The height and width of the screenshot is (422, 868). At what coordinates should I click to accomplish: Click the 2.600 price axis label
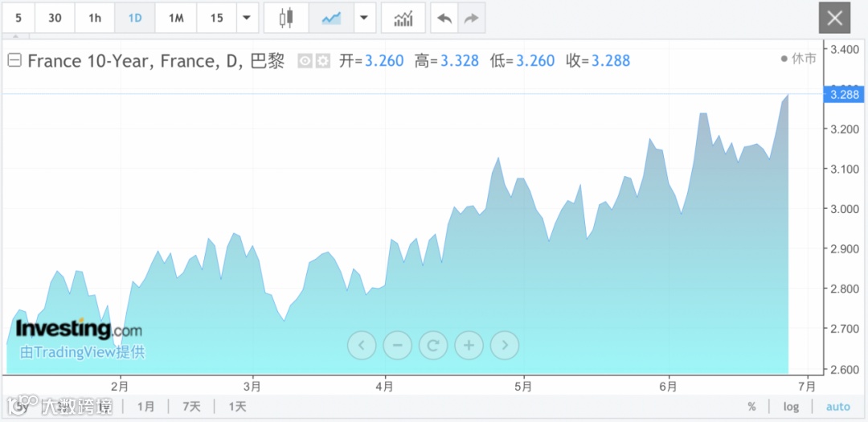[844, 370]
